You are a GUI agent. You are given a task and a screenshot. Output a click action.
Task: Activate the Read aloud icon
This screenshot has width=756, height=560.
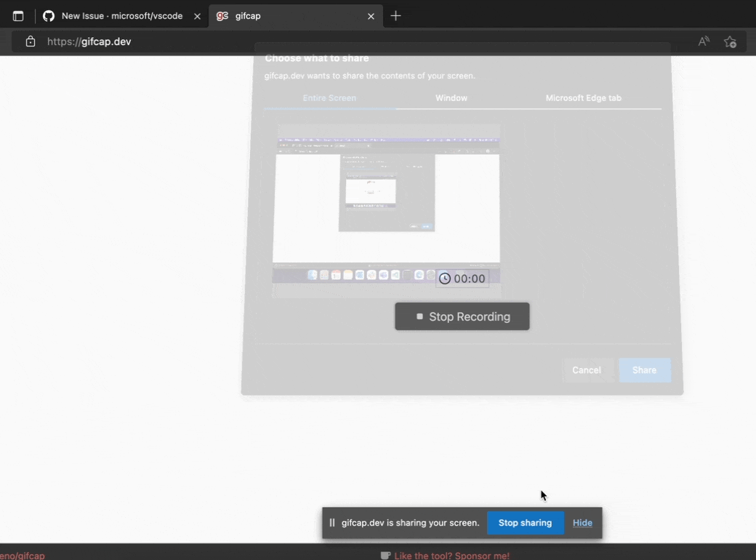(x=704, y=41)
